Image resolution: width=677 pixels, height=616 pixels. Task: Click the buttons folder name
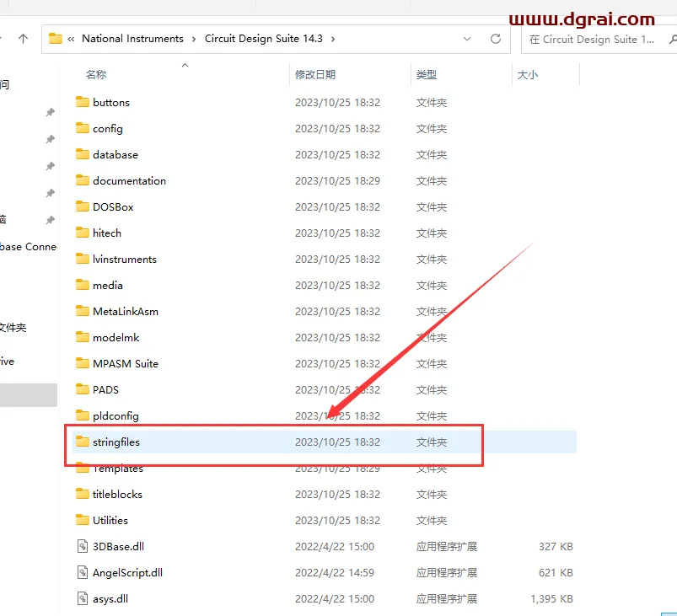(x=111, y=102)
